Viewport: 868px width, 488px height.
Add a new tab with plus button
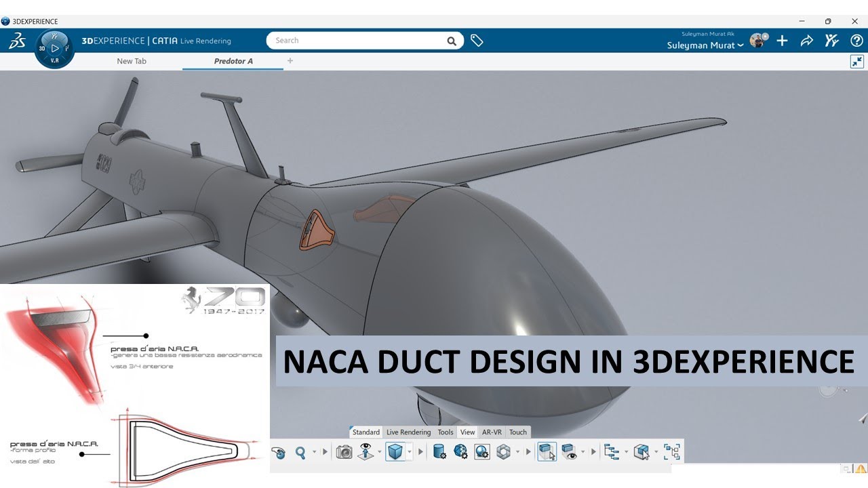click(290, 60)
